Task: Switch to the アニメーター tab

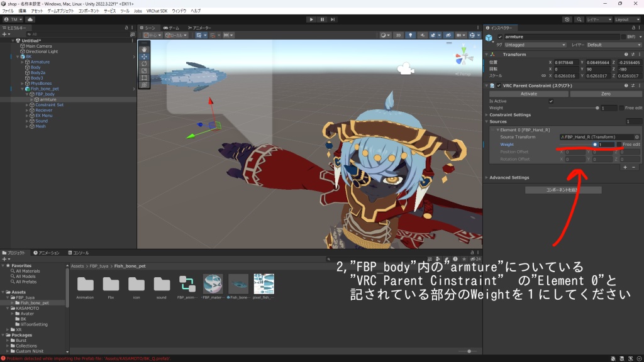Action: point(199,28)
